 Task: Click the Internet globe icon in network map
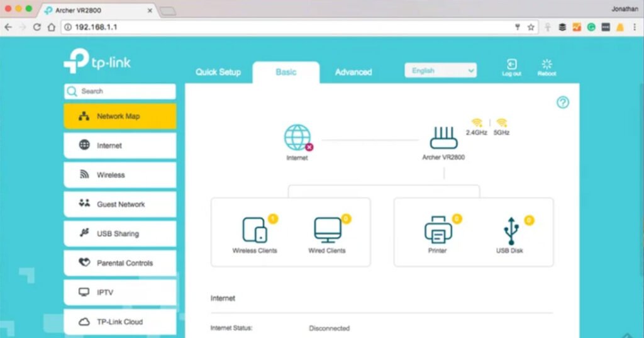[297, 137]
